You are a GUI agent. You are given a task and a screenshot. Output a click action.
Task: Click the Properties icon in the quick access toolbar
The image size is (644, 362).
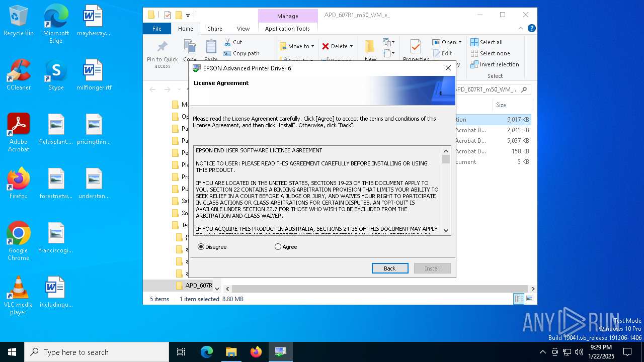168,15
